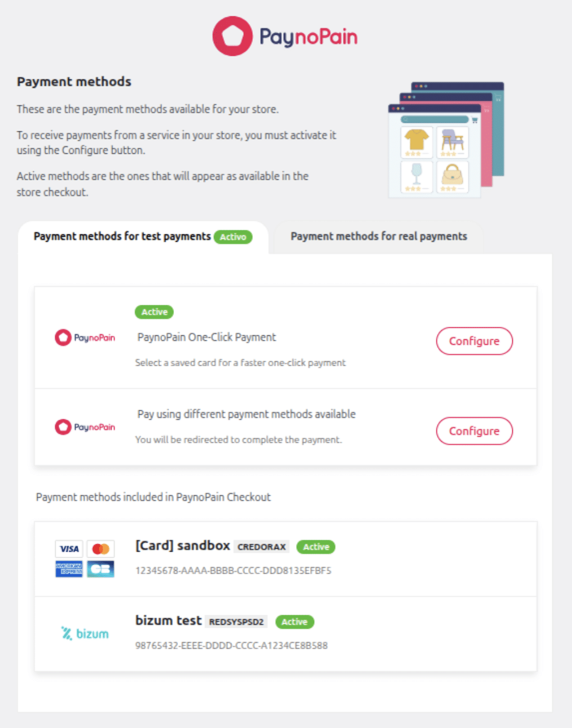Click the American Express card icon
572x728 pixels.
69,569
